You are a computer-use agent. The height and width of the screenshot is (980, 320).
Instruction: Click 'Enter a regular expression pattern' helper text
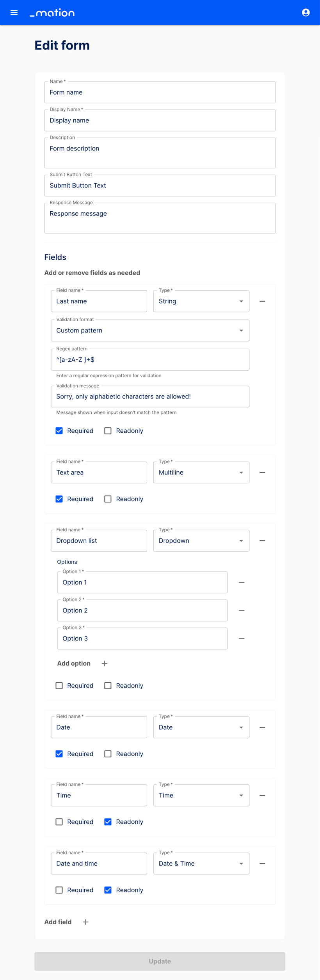point(109,376)
